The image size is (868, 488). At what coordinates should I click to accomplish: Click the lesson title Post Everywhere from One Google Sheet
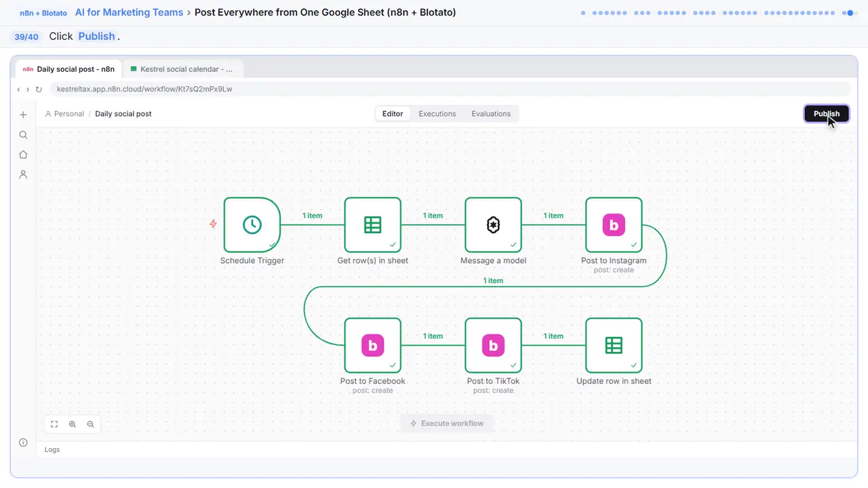point(325,13)
